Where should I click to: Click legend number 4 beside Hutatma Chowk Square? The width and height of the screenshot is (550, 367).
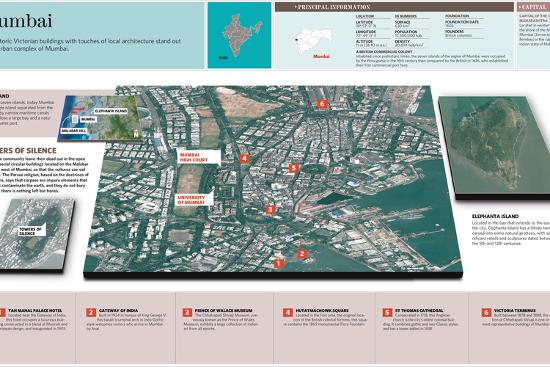(288, 312)
